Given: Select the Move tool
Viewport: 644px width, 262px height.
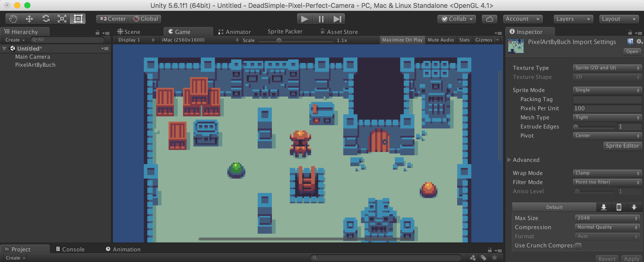Looking at the screenshot, I should pos(29,19).
